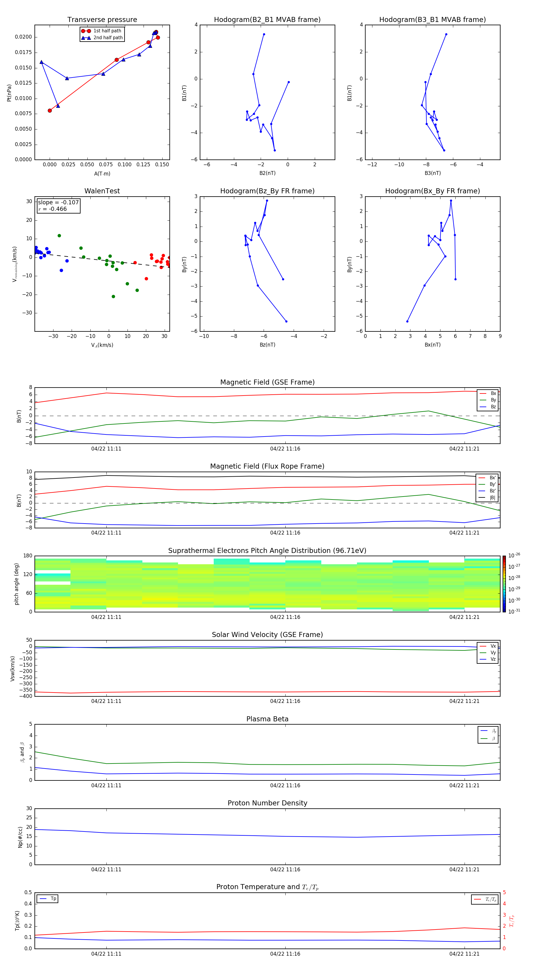Click the "Hodogram(B3_B1 MVAB frame)" title
Image resolution: width=535 pixels, height=980 pixels.
pyautogui.click(x=432, y=20)
